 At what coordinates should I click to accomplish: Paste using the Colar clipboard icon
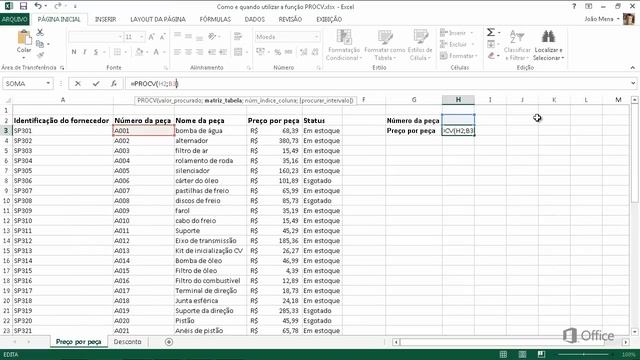[x=24, y=38]
